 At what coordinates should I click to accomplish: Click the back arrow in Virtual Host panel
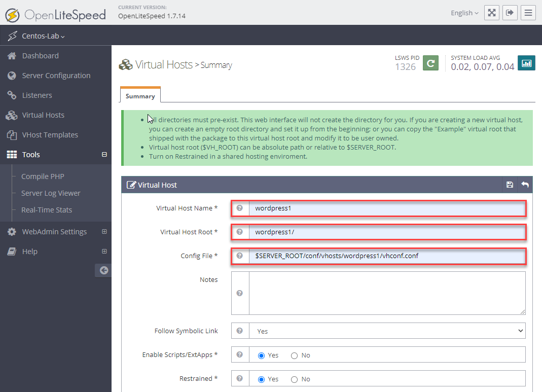click(x=525, y=185)
